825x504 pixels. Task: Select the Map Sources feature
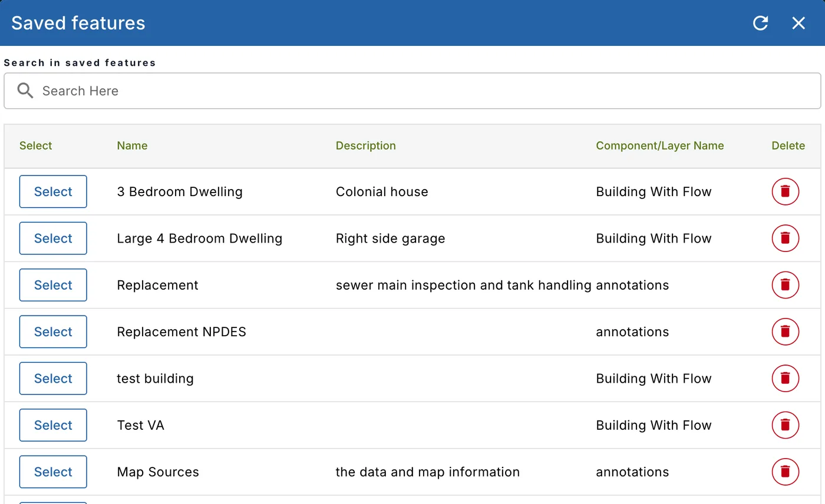tap(53, 472)
